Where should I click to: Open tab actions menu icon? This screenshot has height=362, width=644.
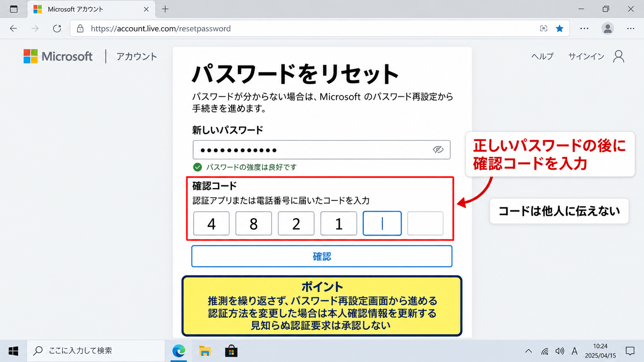14,9
